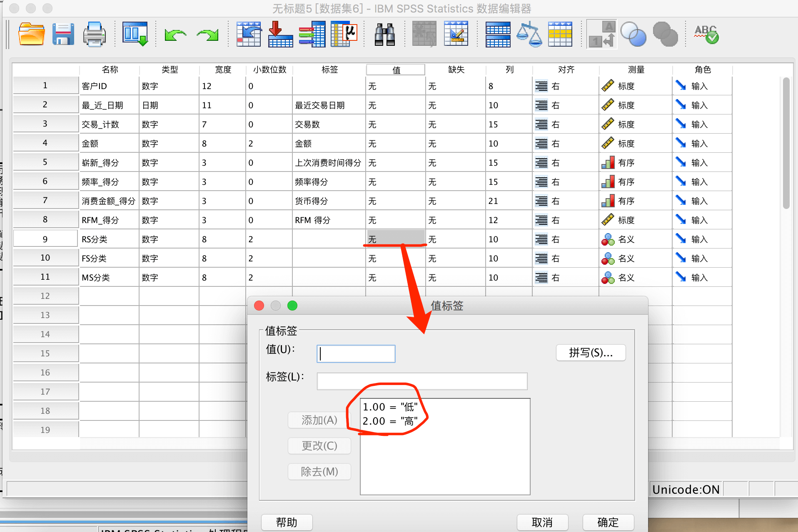The image size is (798, 532).
Task: Select the FS分类 name cell
Action: 109,259
